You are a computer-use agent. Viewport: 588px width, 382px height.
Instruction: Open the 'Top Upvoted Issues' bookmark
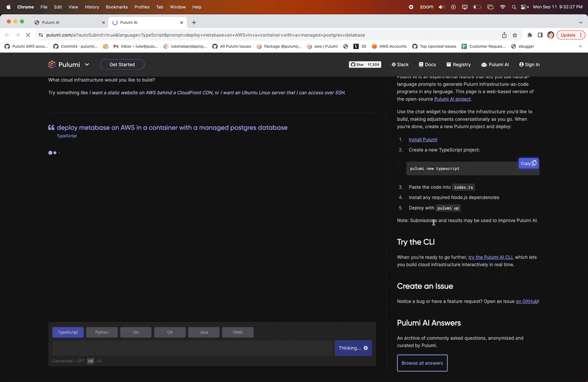[434, 47]
